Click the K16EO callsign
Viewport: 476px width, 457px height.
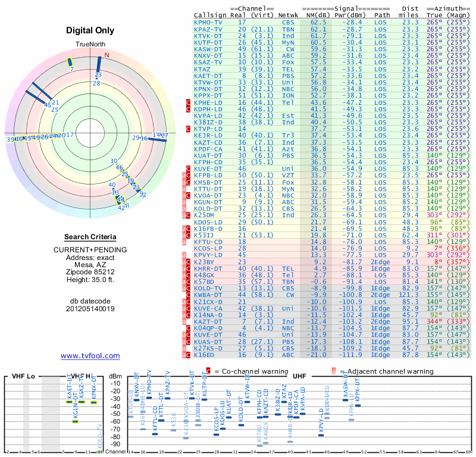(x=204, y=355)
